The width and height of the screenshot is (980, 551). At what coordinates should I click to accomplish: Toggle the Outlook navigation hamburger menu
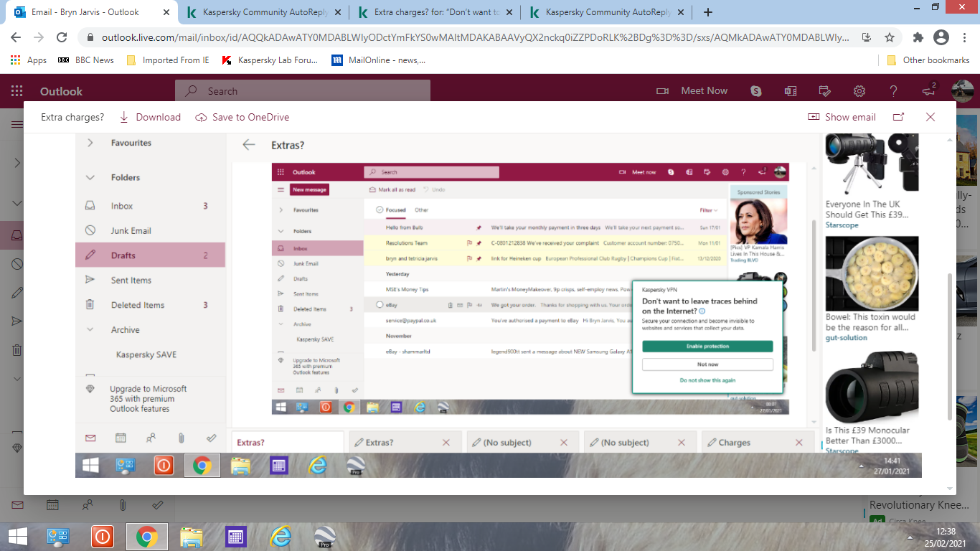pos(17,124)
